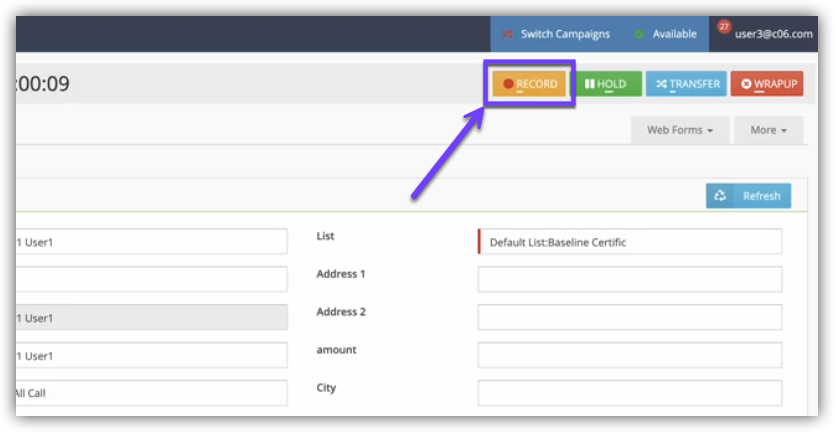Image resolution: width=834 pixels, height=432 pixels.
Task: Click the Refresh recycle button
Action: click(748, 196)
